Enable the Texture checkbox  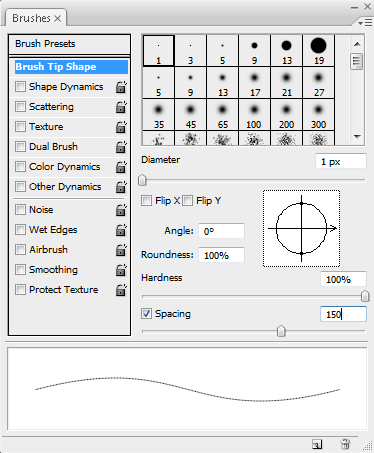(20, 127)
